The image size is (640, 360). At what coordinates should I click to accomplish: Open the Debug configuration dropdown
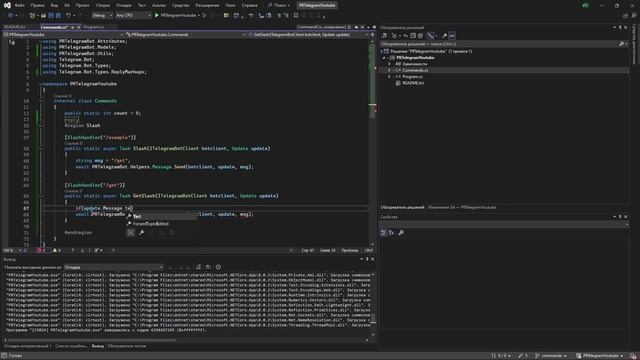(102, 16)
